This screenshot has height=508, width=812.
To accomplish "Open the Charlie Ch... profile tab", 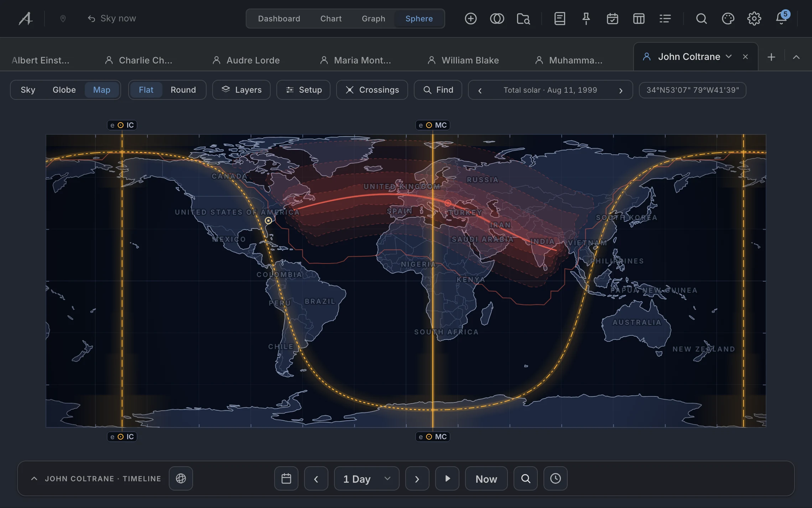I will [139, 60].
